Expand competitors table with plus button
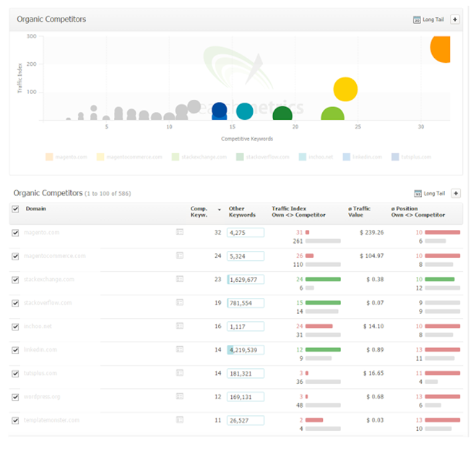This screenshot has height=449, width=476. click(456, 193)
